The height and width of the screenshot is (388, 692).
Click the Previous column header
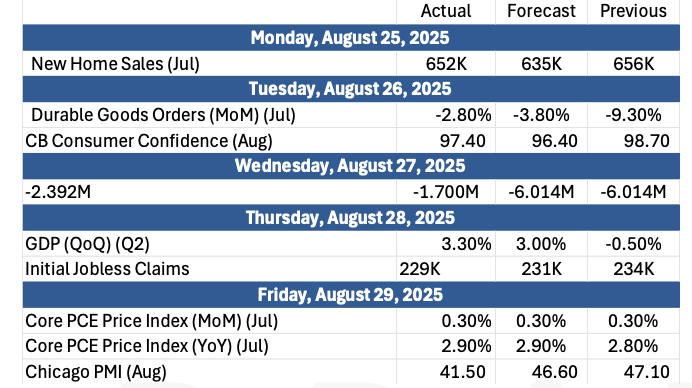coord(633,11)
